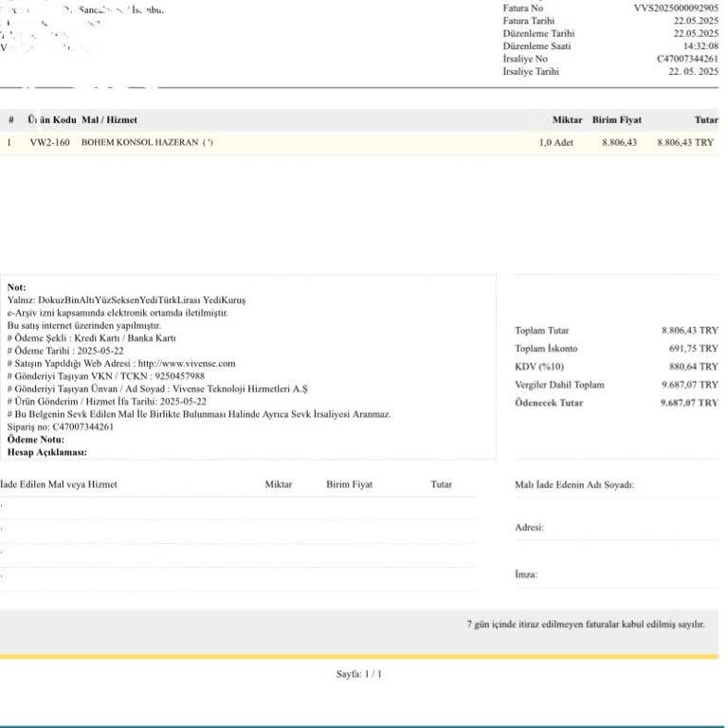This screenshot has width=728, height=728.
Task: Click the Mal / Hizmet column header
Action: point(110,119)
